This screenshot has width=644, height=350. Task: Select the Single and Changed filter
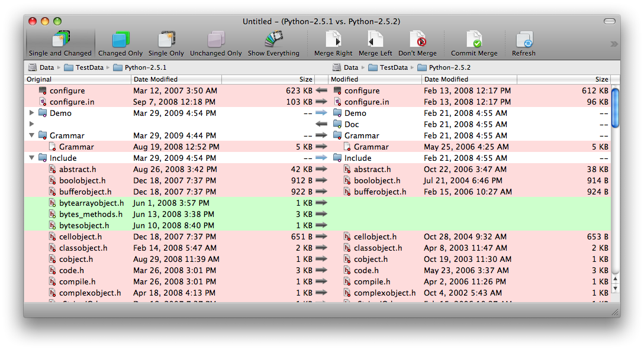[x=60, y=44]
